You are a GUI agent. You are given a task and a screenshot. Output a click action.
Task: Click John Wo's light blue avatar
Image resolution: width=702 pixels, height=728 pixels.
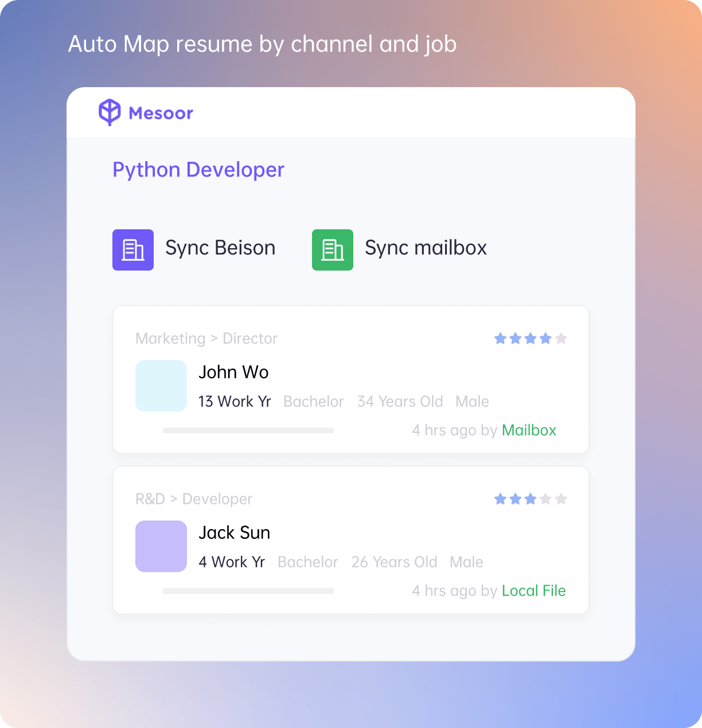161,386
